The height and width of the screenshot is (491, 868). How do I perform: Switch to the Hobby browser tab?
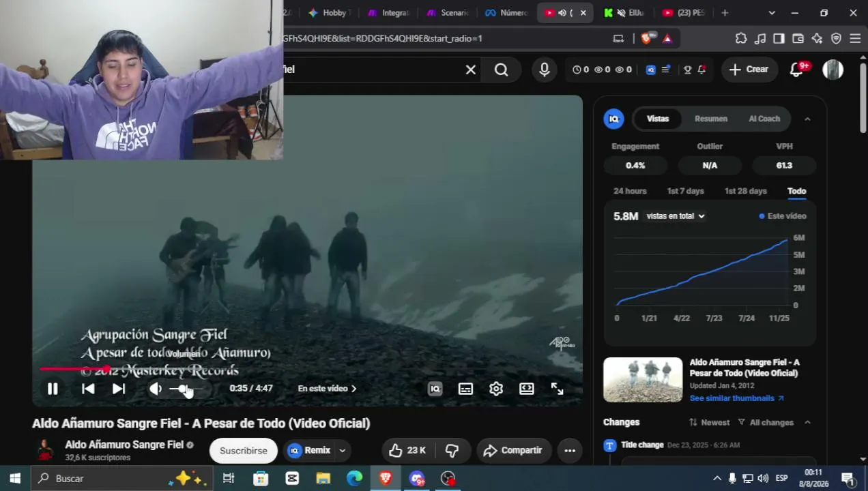(329, 13)
